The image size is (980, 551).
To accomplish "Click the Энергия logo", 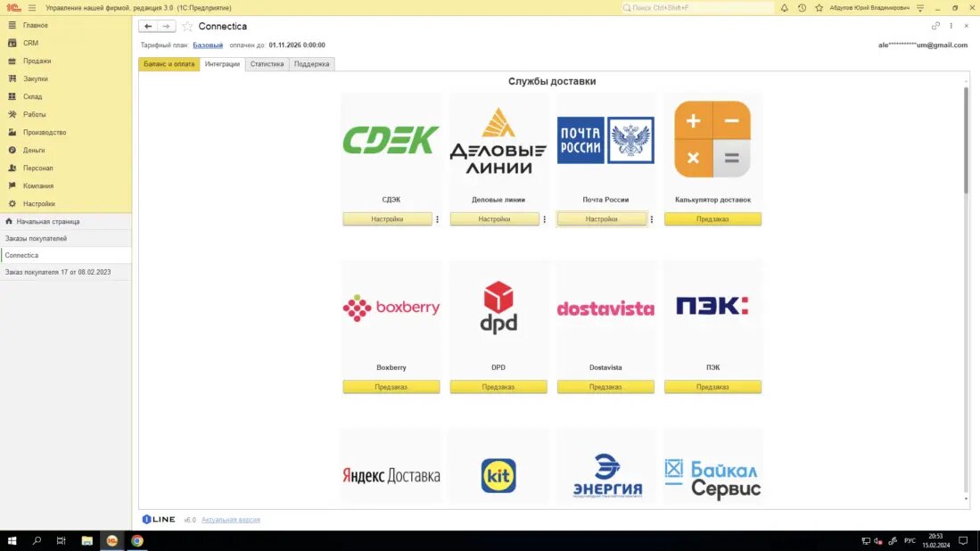I will coord(605,475).
